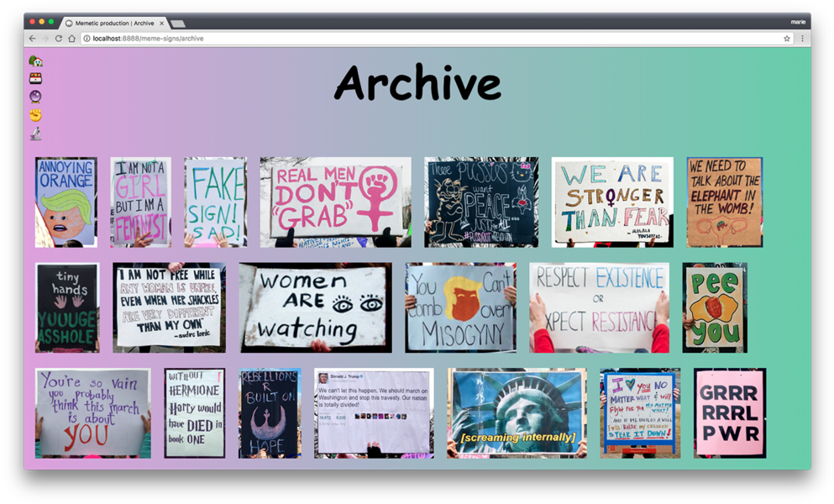Open the GRRR RRRL PWR sign thumbnail
The height and width of the screenshot is (504, 834).
click(729, 412)
